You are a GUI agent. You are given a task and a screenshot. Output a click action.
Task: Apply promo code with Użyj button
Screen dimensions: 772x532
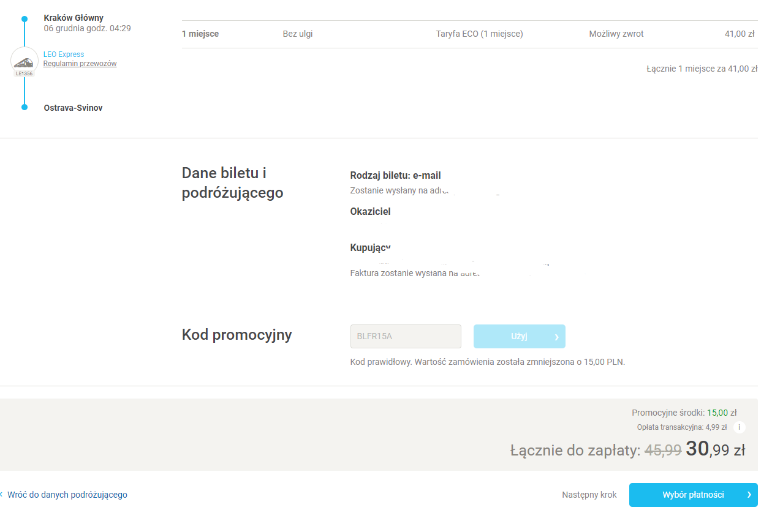(520, 336)
